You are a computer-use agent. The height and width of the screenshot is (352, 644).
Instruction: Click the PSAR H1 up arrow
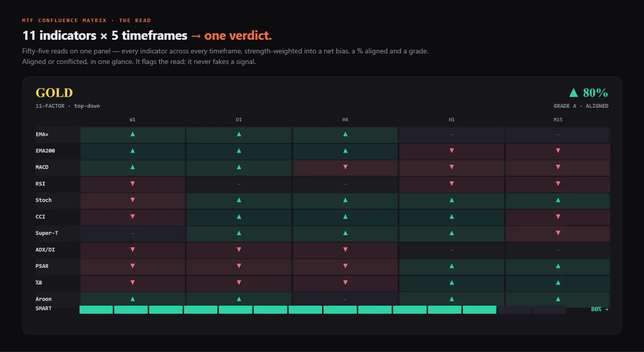coord(452,266)
